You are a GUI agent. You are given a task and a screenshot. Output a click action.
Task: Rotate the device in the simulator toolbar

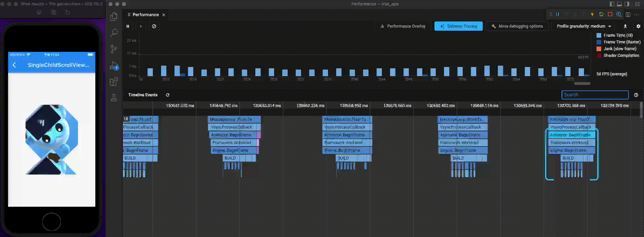[x=67, y=12]
